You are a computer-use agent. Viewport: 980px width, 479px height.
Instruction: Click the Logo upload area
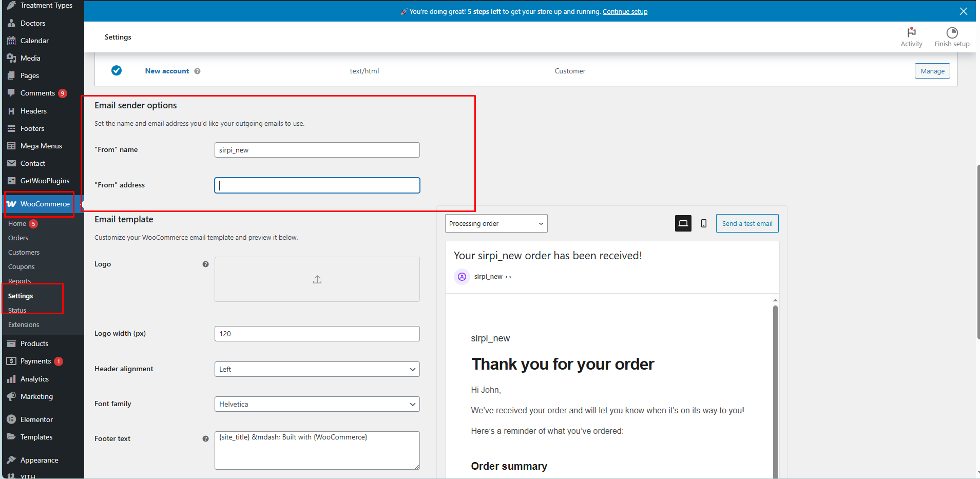(x=317, y=279)
